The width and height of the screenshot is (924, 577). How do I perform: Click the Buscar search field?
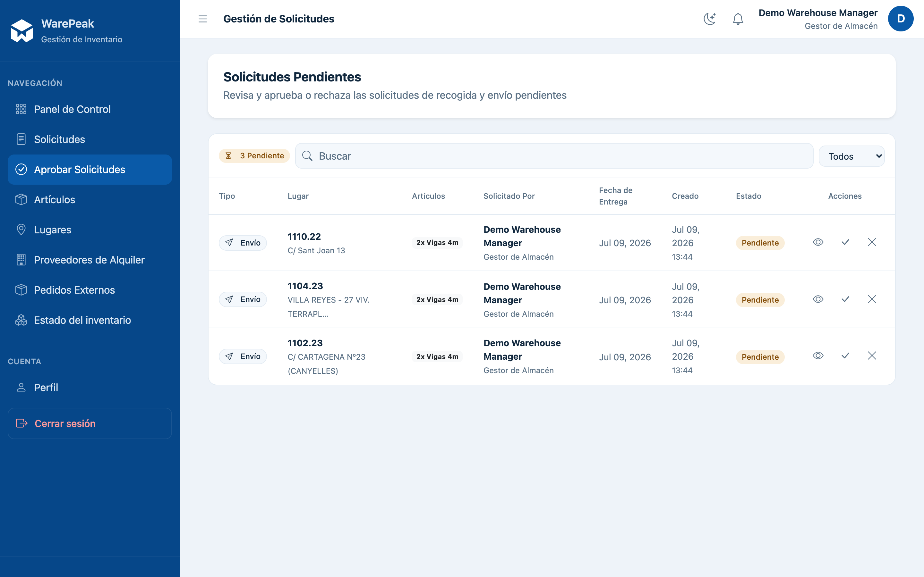point(554,156)
